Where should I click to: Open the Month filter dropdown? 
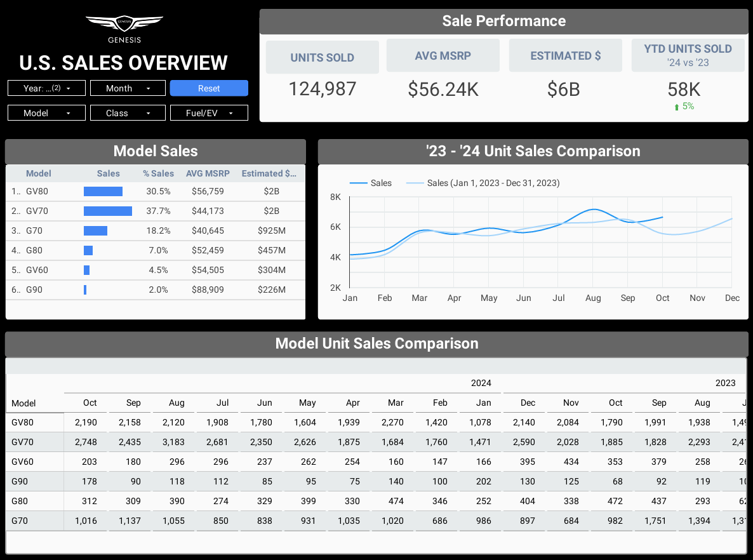[x=128, y=88]
